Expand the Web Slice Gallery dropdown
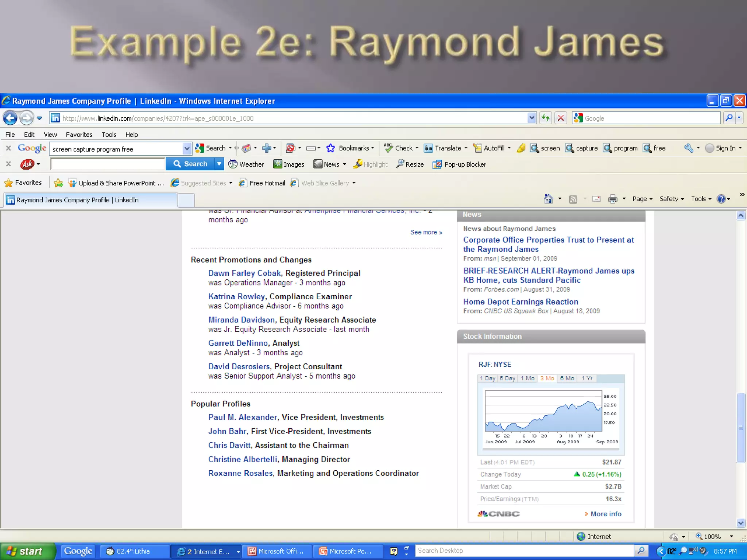This screenshot has height=560, width=747. click(x=354, y=183)
